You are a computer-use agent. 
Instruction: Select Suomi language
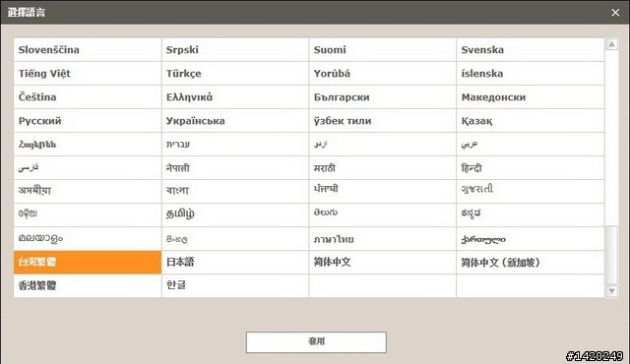[383, 50]
